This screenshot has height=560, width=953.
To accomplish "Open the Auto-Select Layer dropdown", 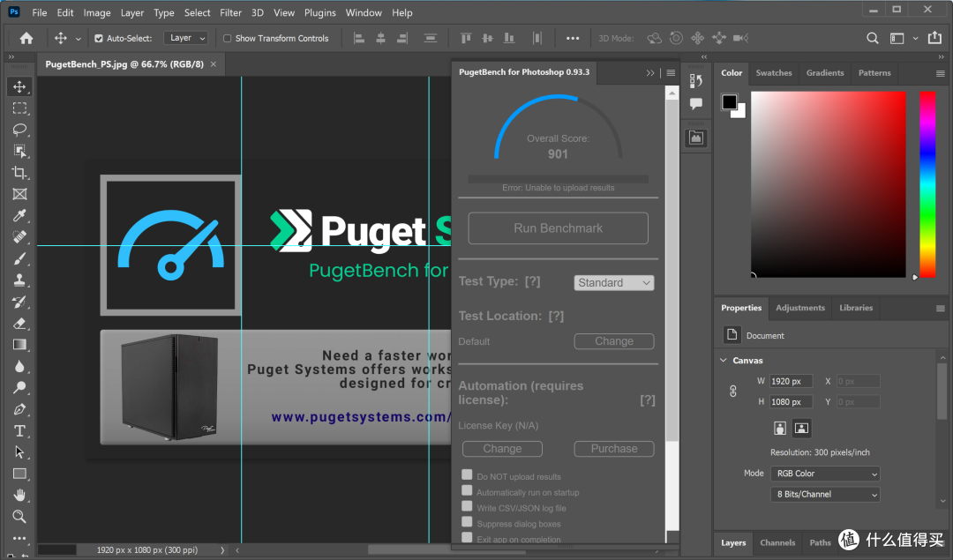I will coord(186,38).
